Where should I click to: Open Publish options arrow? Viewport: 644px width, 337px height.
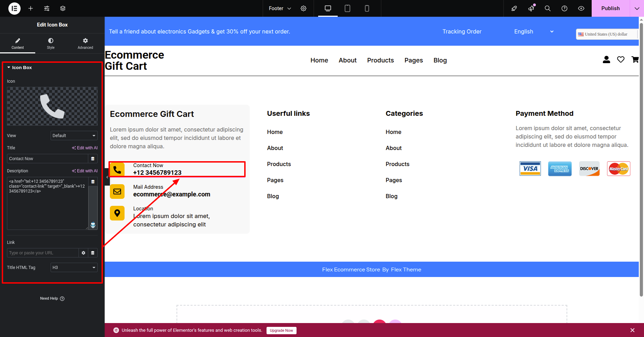(637, 8)
